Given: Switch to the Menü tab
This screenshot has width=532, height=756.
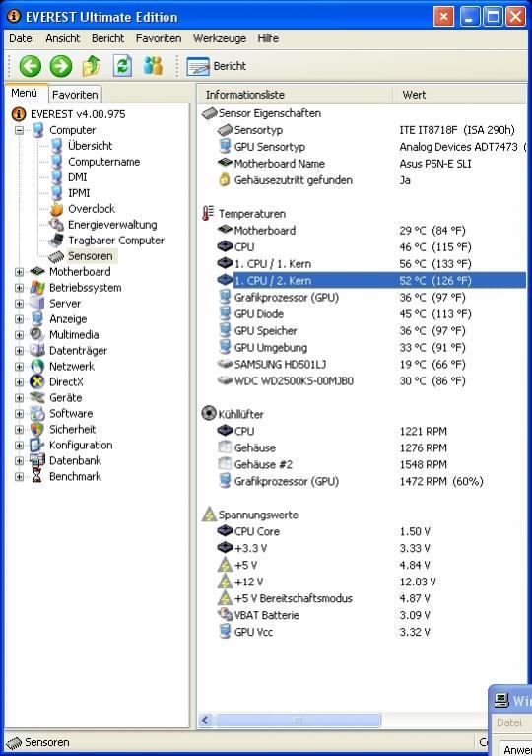Looking at the screenshot, I should pyautogui.click(x=24, y=93).
